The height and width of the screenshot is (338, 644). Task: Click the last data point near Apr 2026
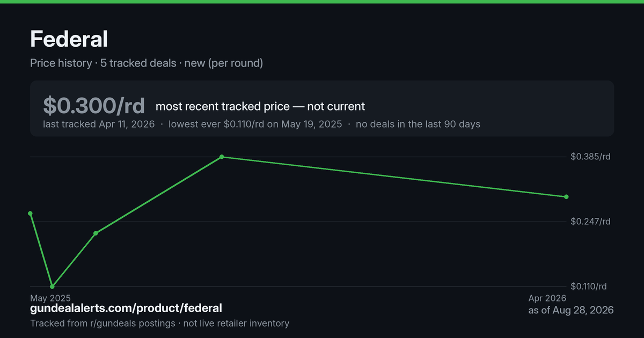click(x=566, y=197)
